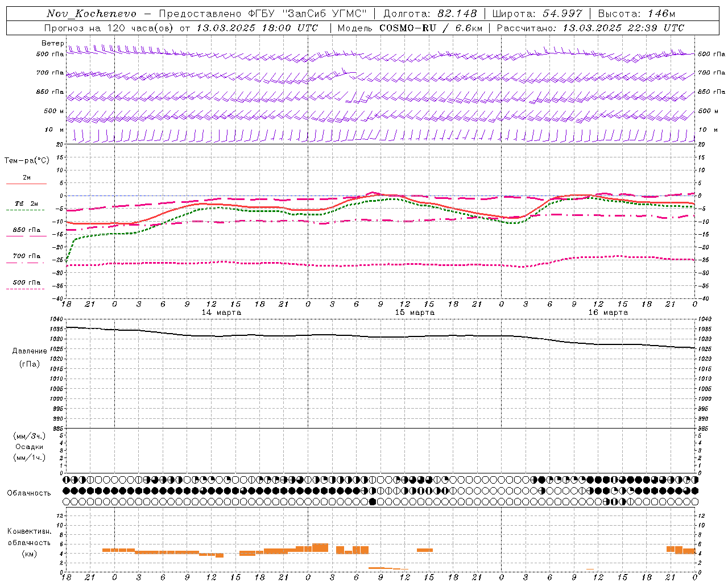Click the (км) unit label

[29, 554]
